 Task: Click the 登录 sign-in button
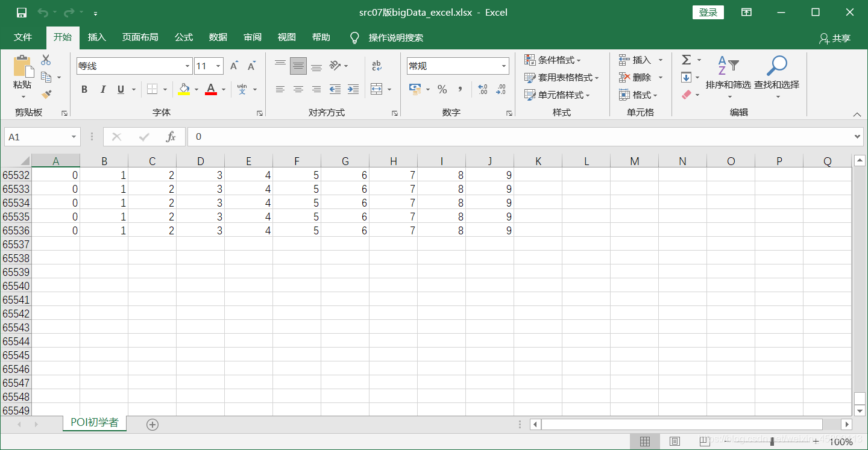[x=708, y=13]
